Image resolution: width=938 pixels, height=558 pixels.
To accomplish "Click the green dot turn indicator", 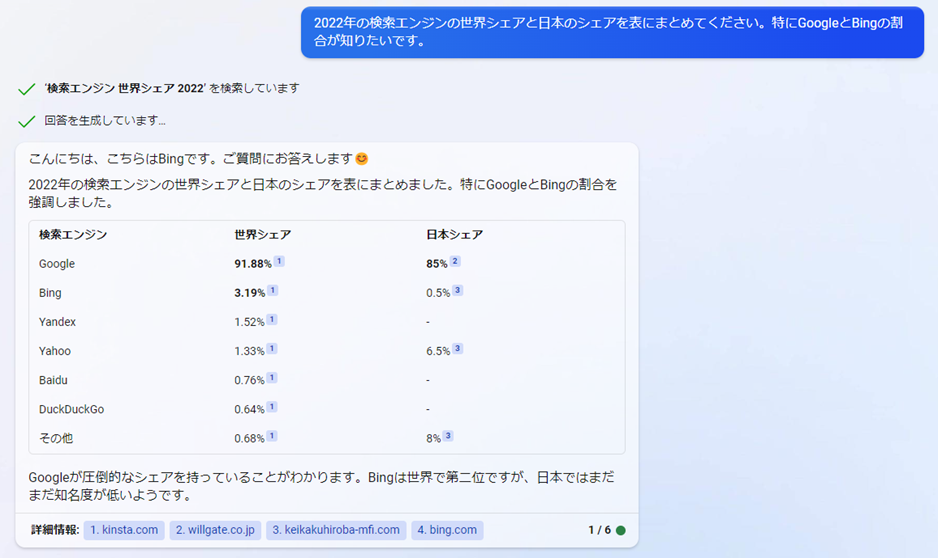I will click(x=620, y=530).
